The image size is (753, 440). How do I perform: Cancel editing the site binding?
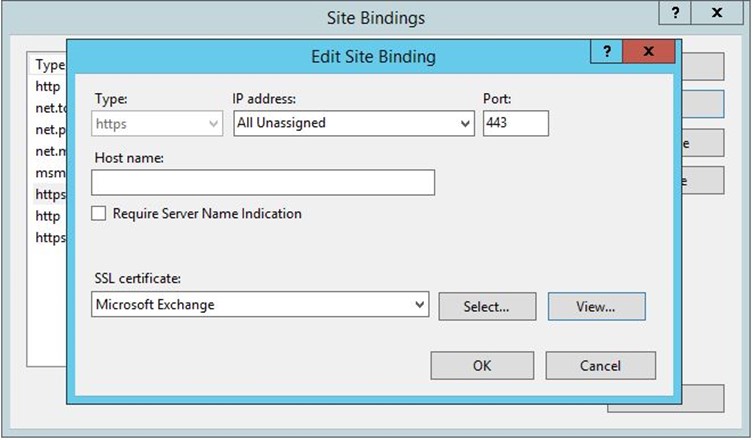click(600, 366)
